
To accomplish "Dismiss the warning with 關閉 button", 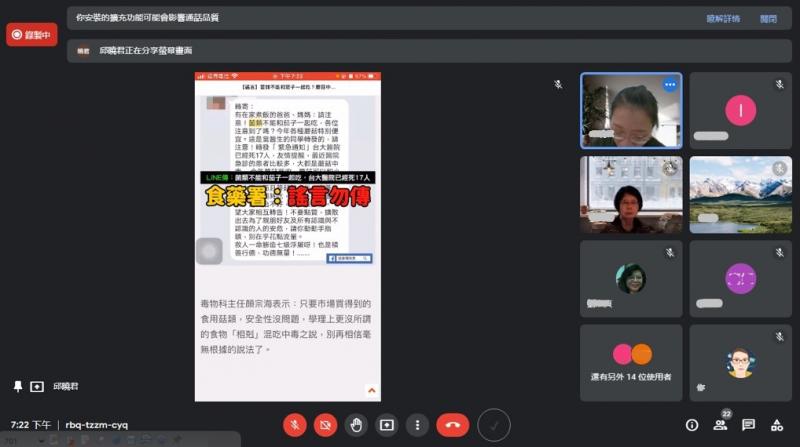I will click(x=768, y=18).
